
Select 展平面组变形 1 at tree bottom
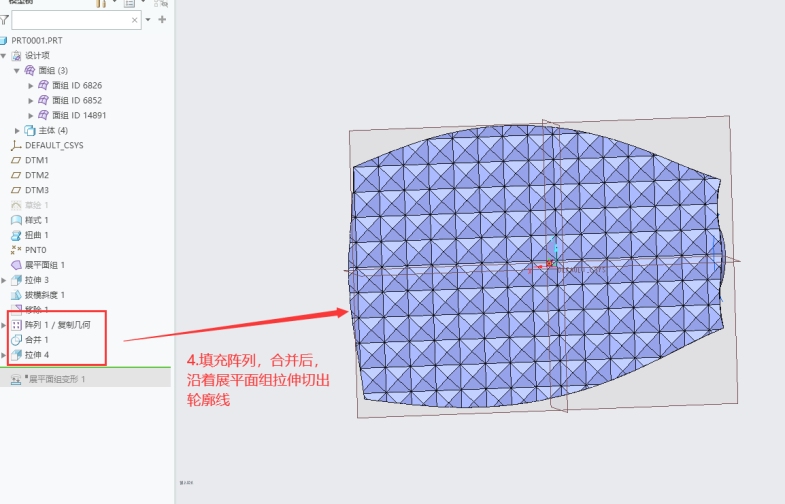[x=55, y=379]
